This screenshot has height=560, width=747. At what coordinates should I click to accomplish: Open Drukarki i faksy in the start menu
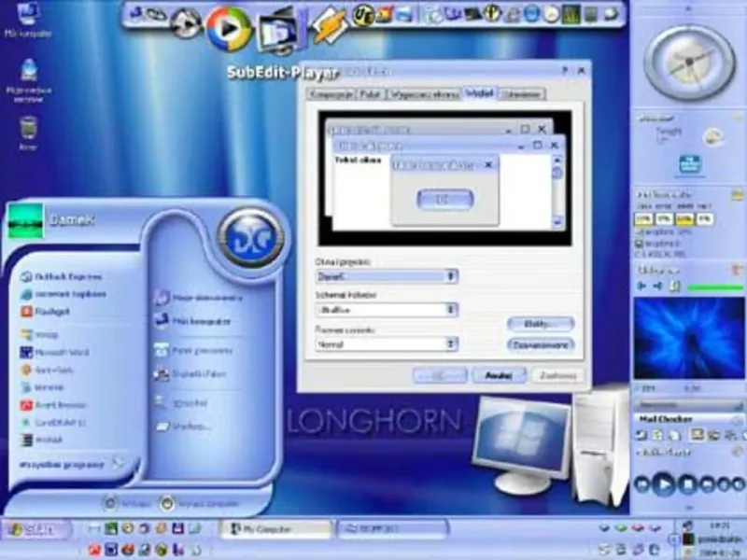(190, 374)
